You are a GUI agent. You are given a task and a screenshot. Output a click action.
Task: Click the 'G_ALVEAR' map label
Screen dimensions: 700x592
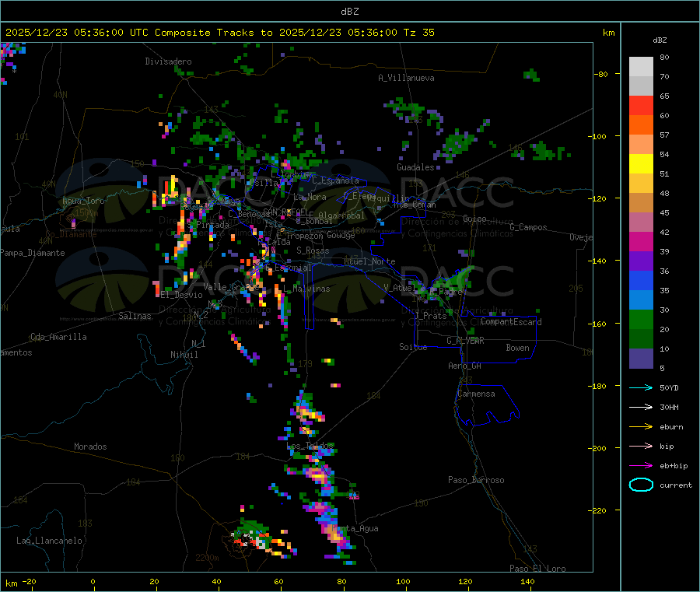coord(465,341)
